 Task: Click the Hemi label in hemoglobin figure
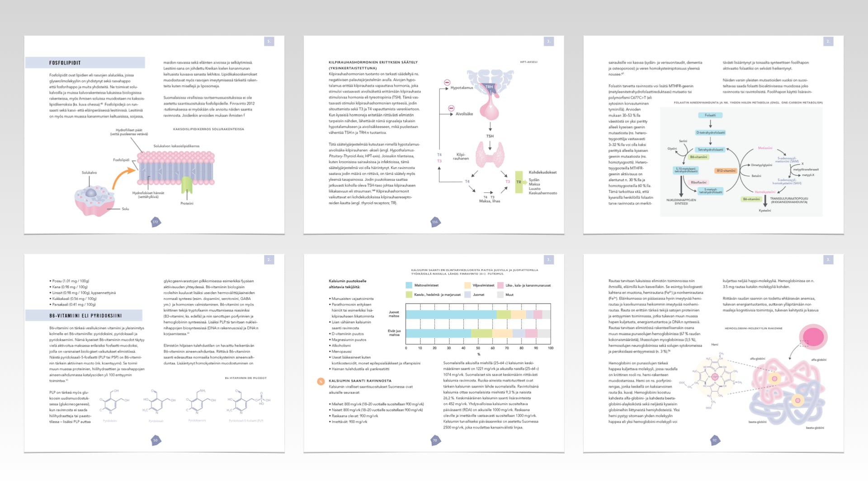click(x=714, y=345)
